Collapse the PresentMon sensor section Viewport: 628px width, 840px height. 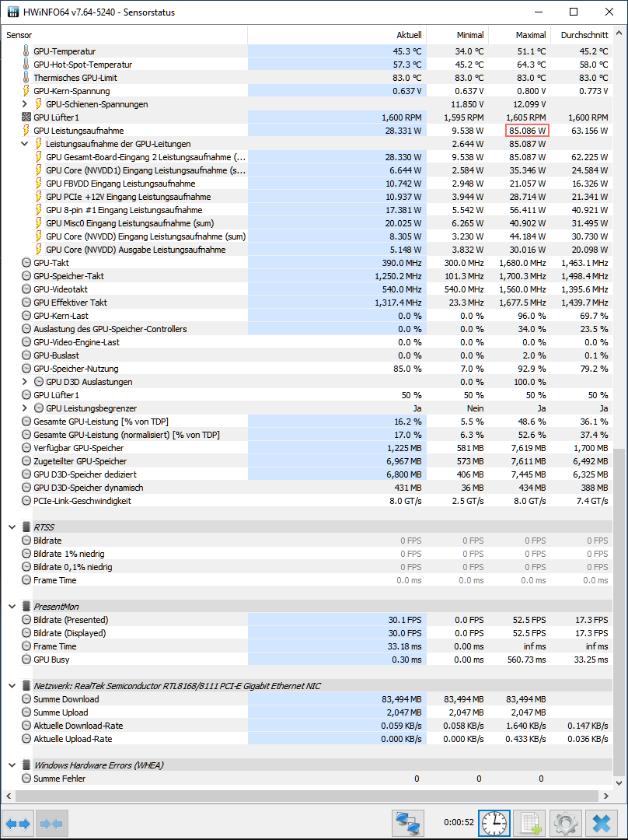(x=12, y=607)
